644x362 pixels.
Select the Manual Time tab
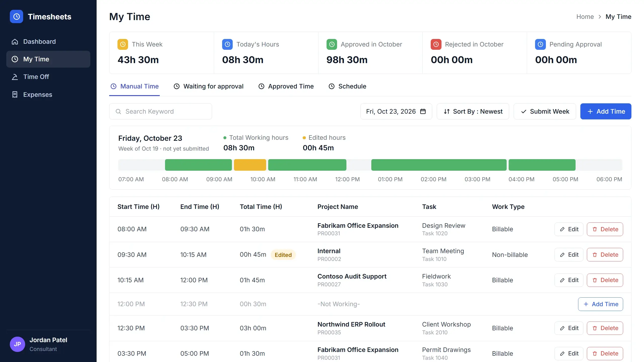135,86
